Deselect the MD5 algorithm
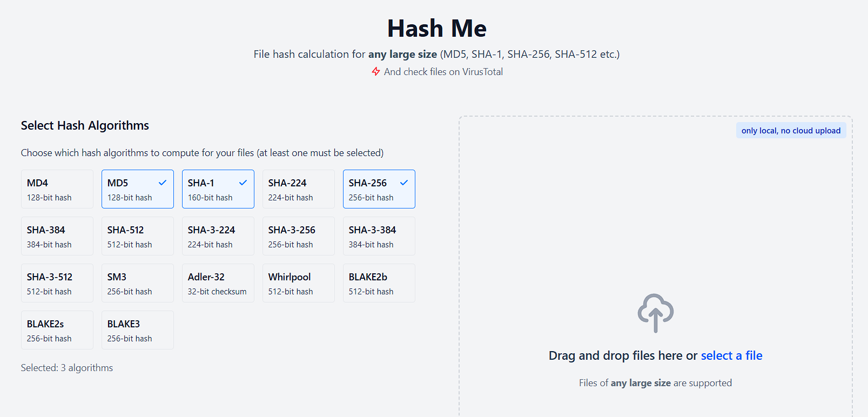 pos(137,189)
